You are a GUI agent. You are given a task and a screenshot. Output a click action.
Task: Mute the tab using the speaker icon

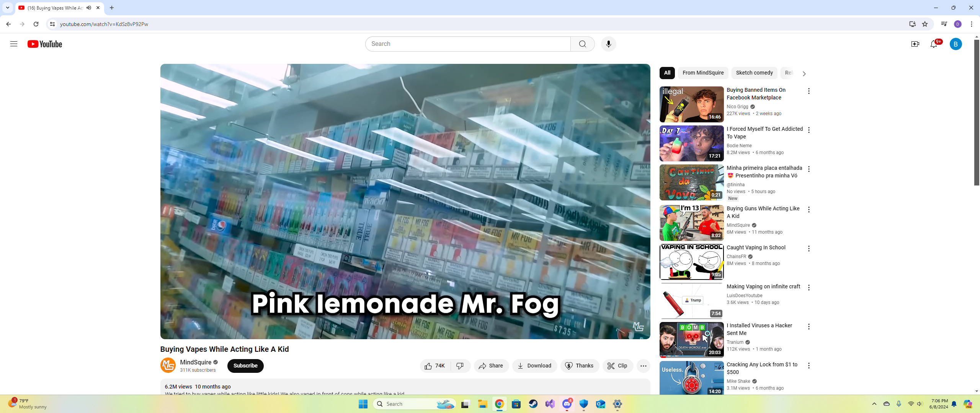click(x=89, y=8)
